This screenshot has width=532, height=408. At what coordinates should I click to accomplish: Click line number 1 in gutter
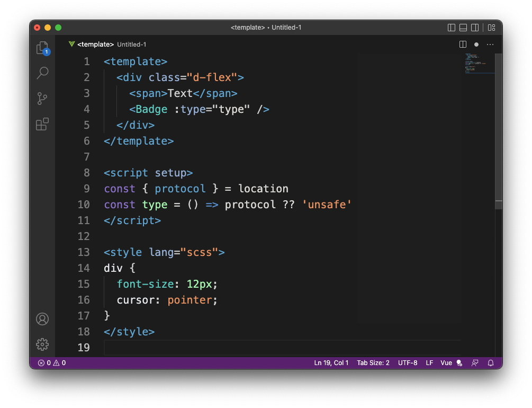[x=86, y=61]
